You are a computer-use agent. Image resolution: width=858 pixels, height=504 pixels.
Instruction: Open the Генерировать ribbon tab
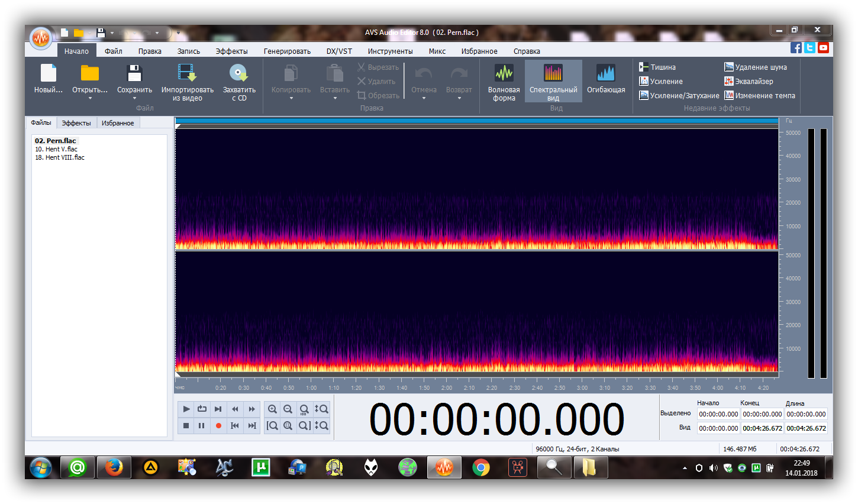point(287,51)
